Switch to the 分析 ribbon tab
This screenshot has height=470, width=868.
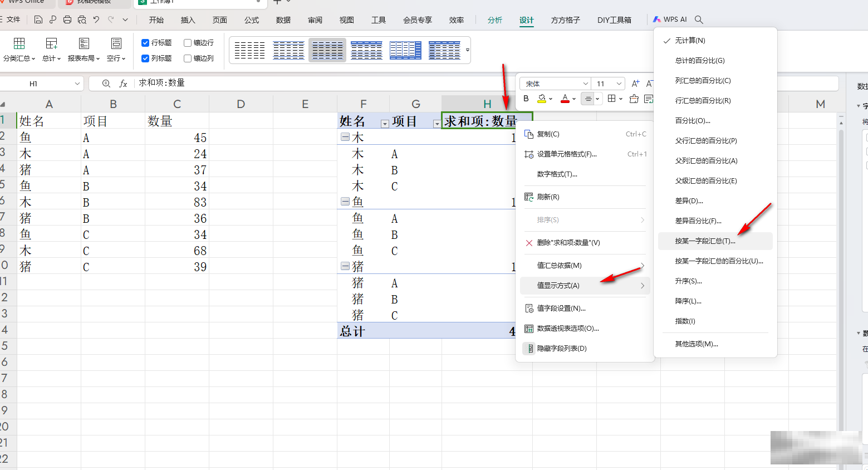(494, 20)
